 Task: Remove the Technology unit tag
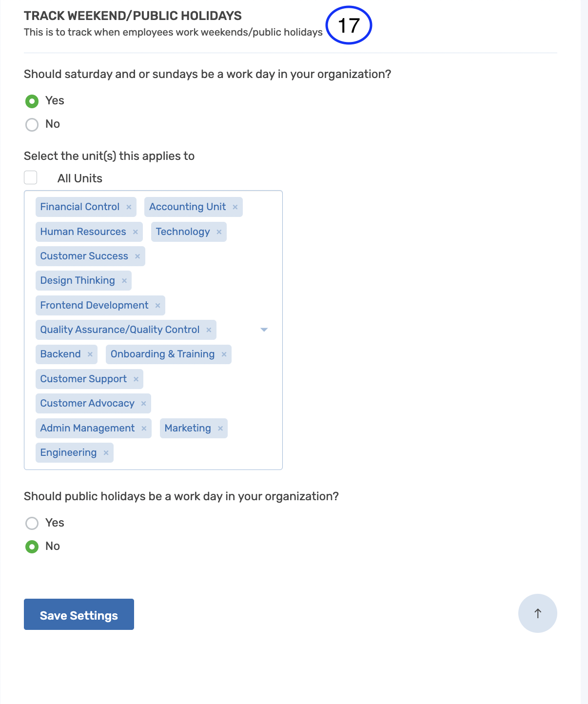[219, 232]
